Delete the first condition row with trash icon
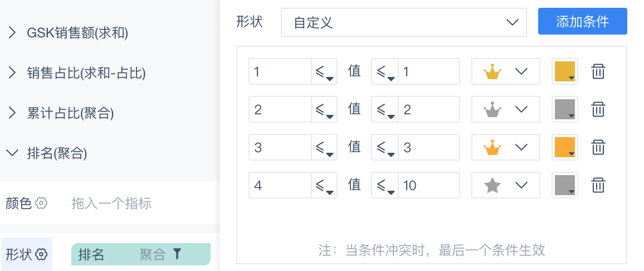Image resolution: width=644 pixels, height=271 pixels. pyautogui.click(x=598, y=71)
